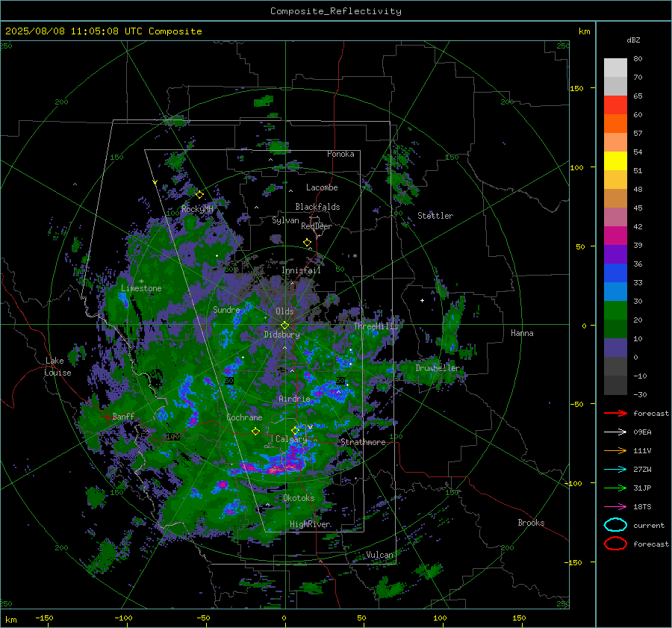Click the yellow diamond marker beside RockyMH
The height and width of the screenshot is (628, 672).
coord(199,195)
